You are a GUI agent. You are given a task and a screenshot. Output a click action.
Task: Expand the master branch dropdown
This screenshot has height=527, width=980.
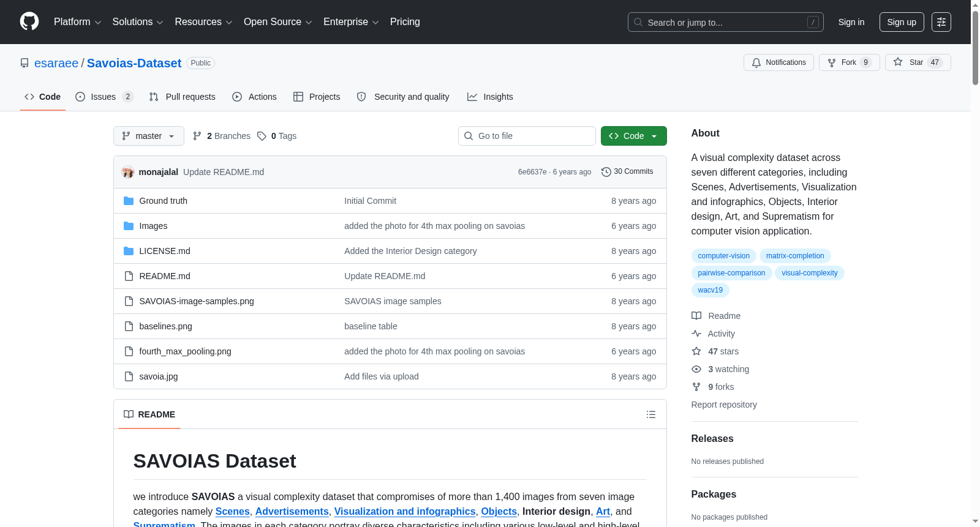[149, 136]
